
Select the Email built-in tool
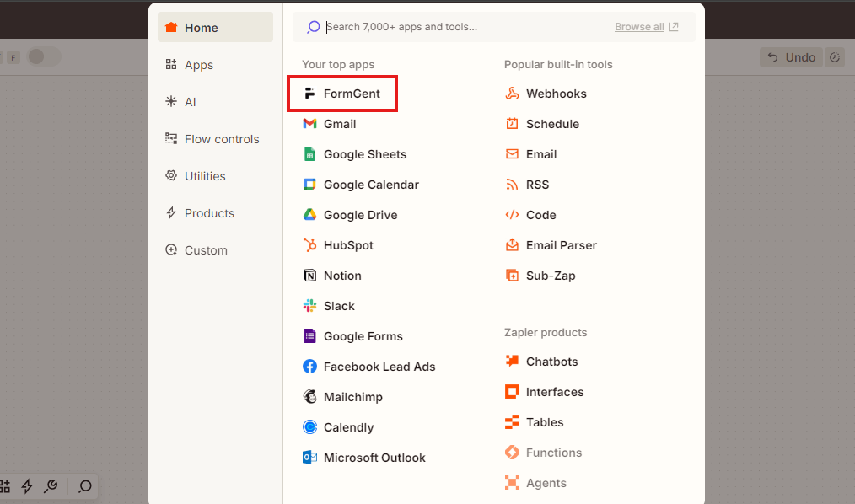[x=530, y=155]
